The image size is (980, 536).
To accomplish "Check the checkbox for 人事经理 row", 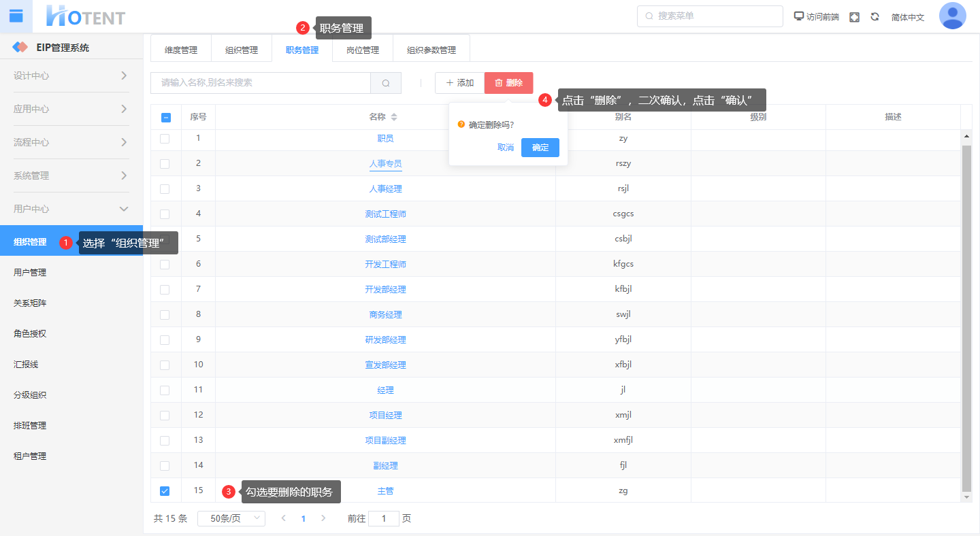I will pyautogui.click(x=165, y=188).
